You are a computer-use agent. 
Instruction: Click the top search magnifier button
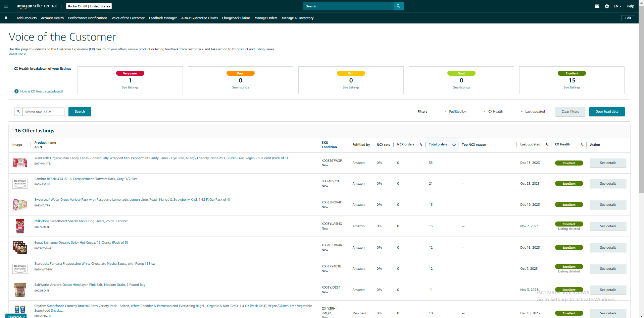click(x=398, y=6)
